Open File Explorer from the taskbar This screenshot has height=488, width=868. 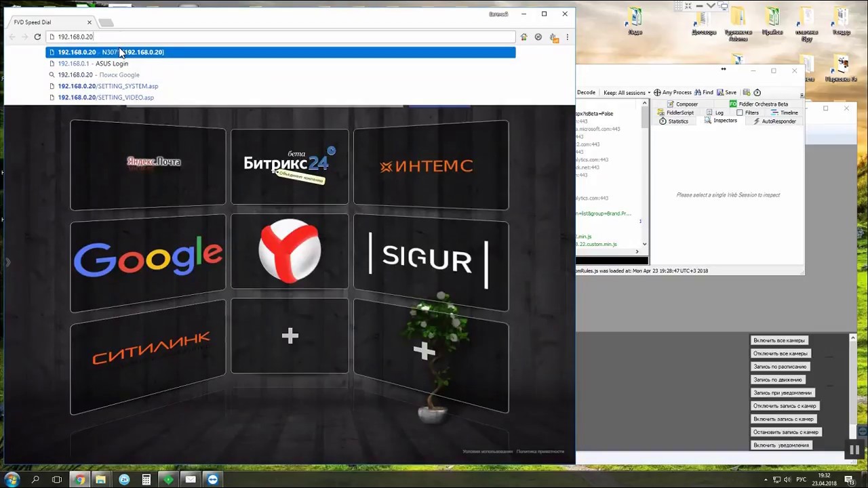pyautogui.click(x=101, y=480)
